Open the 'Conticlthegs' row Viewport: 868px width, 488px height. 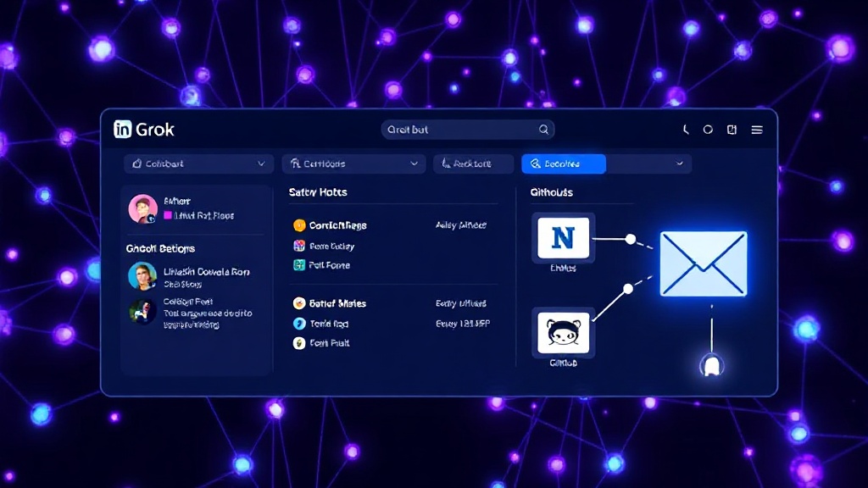tap(392, 225)
